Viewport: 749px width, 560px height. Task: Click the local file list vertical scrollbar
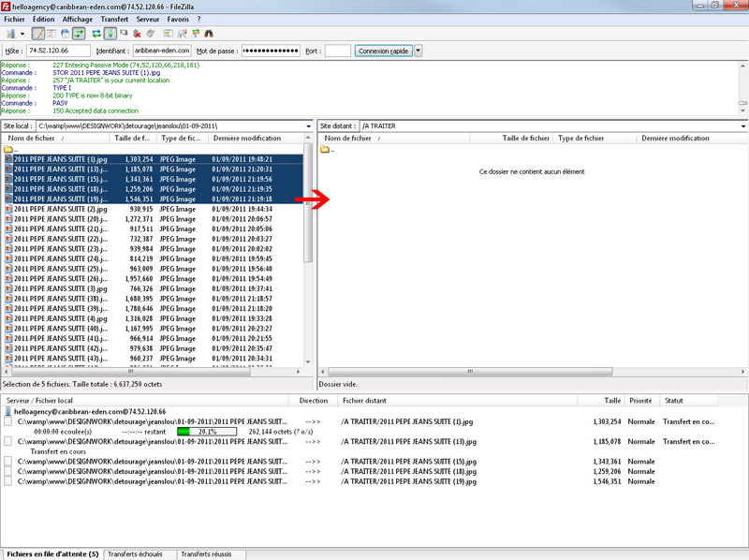[x=308, y=202]
